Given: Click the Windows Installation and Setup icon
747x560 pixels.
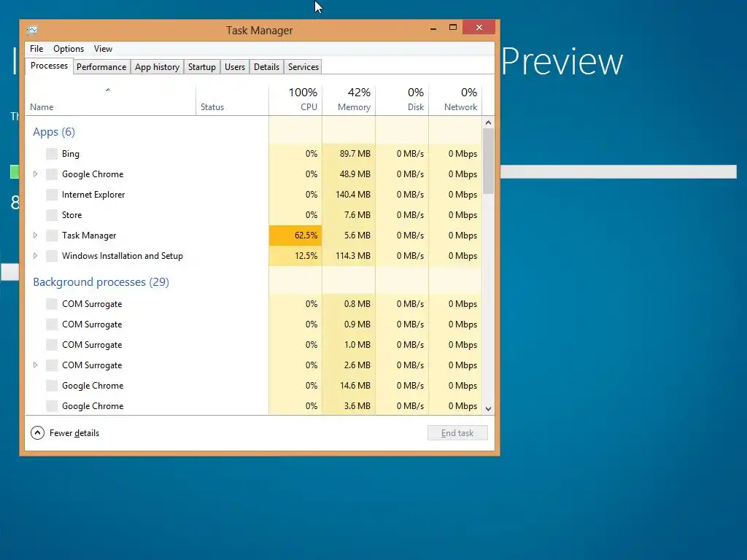Looking at the screenshot, I should [52, 256].
